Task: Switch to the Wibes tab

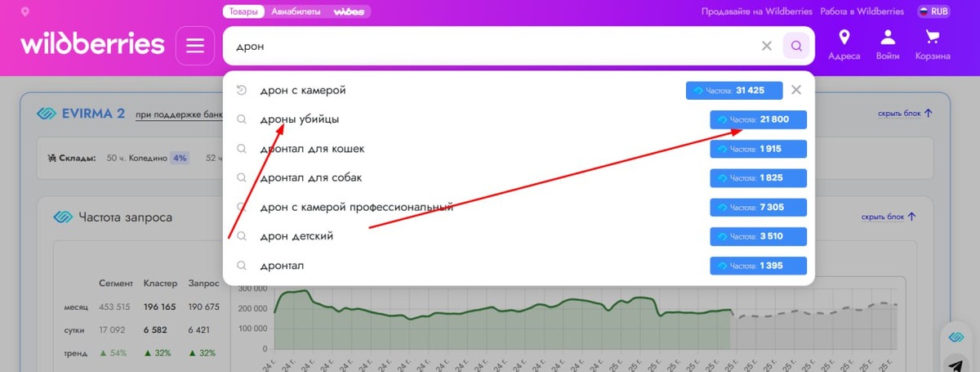Action: click(350, 11)
